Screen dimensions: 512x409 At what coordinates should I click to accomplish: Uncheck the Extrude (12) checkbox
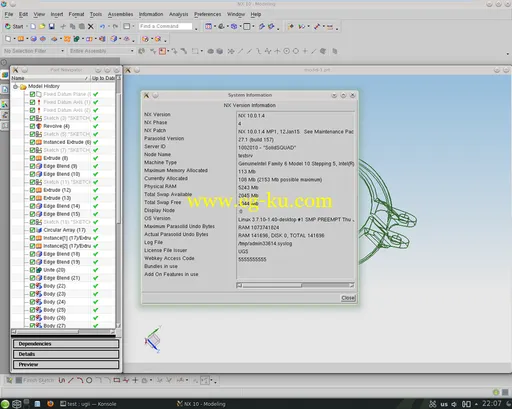pyautogui.click(x=32, y=190)
